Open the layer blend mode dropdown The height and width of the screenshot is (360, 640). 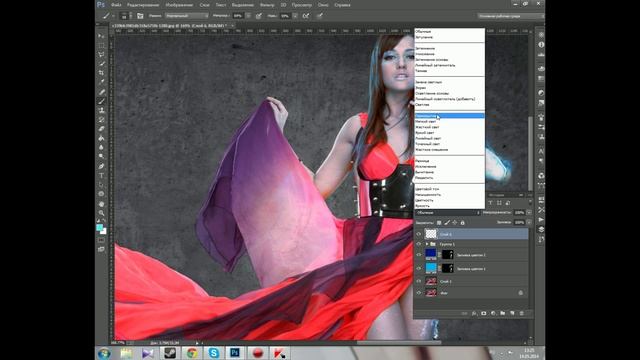tap(448, 213)
